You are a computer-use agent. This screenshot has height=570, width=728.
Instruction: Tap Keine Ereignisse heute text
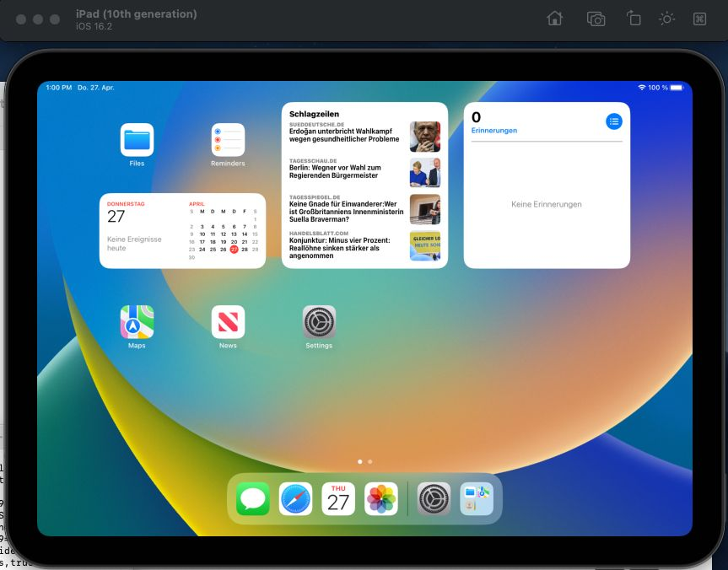pyautogui.click(x=134, y=244)
